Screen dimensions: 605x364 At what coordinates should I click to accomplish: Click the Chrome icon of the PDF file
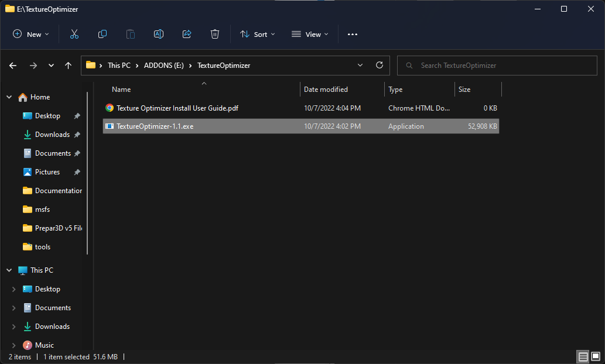point(110,108)
